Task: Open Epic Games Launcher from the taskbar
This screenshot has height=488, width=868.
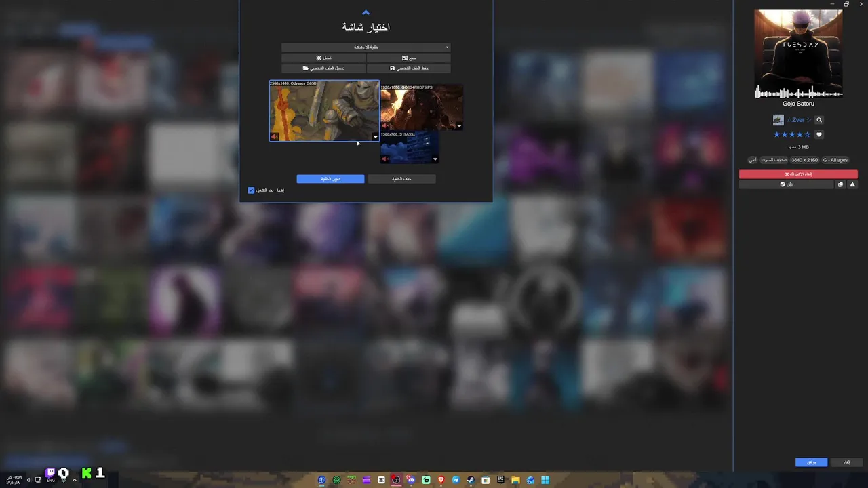Action: pyautogui.click(x=500, y=480)
